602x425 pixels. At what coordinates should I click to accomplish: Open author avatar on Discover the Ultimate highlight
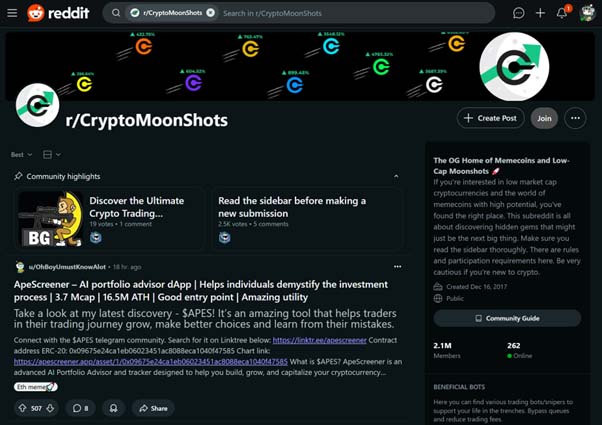coord(96,238)
